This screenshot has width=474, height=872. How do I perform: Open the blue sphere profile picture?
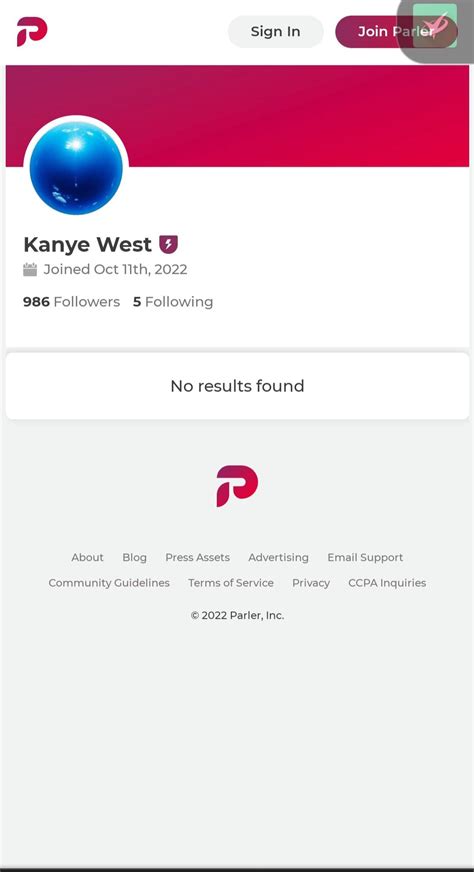76,168
